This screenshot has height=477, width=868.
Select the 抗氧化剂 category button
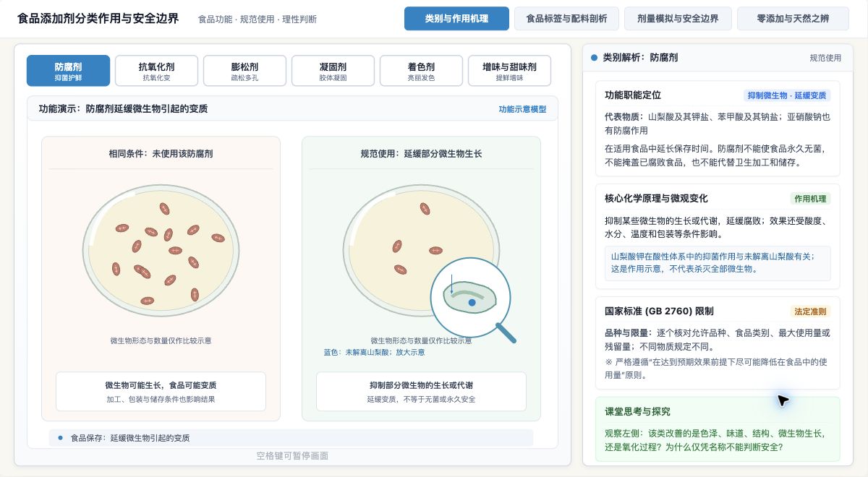[x=156, y=71]
